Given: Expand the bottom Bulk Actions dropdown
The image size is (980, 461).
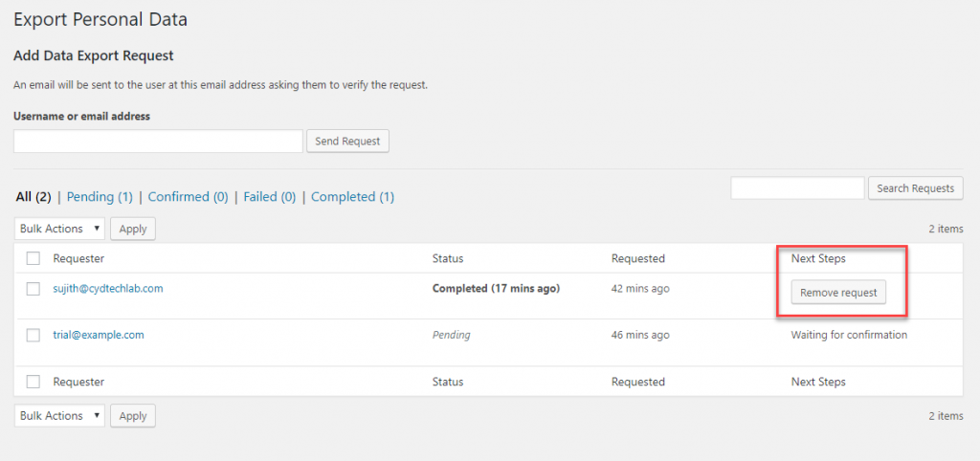Looking at the screenshot, I should click(59, 416).
